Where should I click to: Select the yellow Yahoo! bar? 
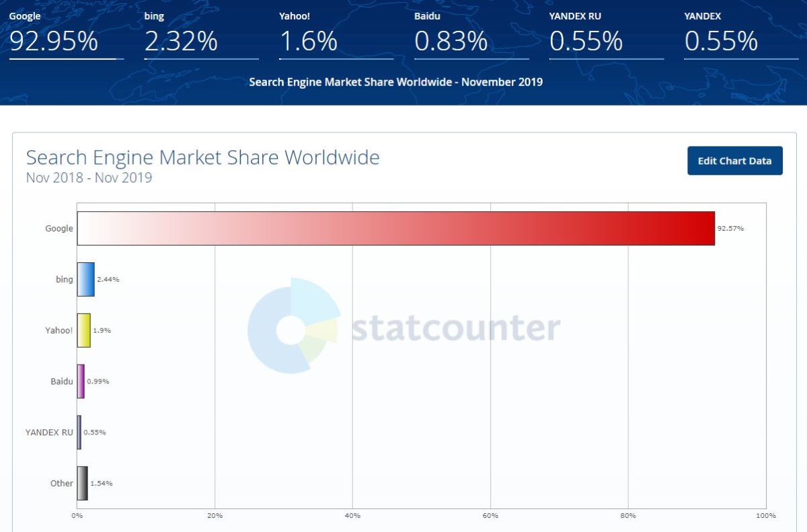click(x=83, y=330)
